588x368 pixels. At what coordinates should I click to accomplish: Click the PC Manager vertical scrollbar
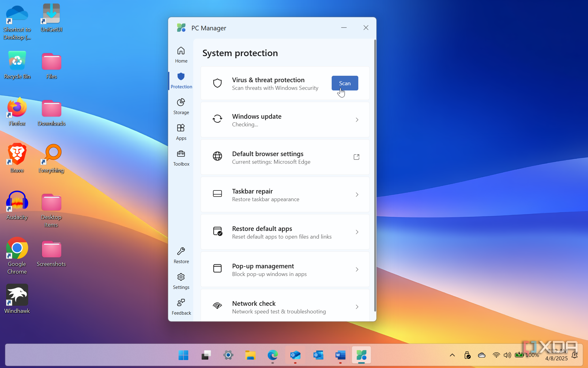coord(375,175)
